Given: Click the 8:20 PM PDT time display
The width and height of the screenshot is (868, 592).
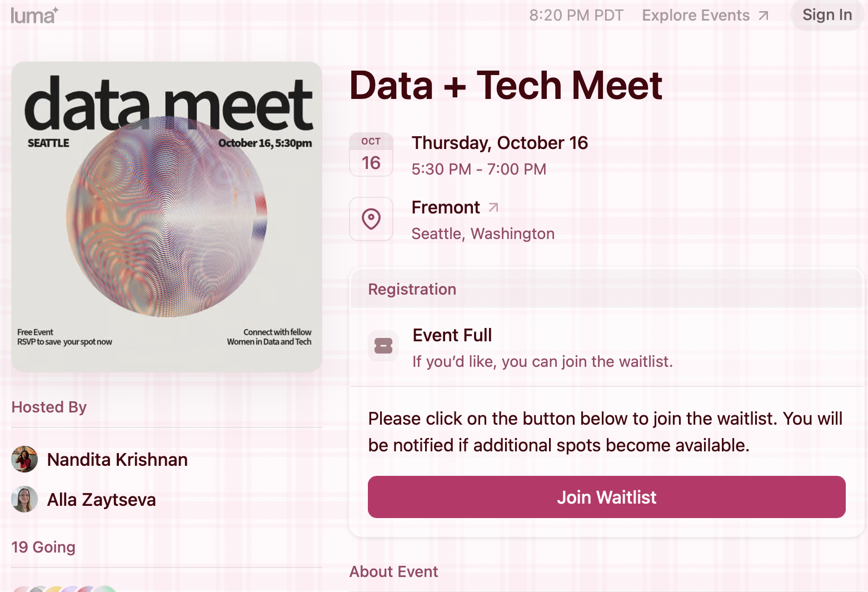Looking at the screenshot, I should click(x=576, y=16).
